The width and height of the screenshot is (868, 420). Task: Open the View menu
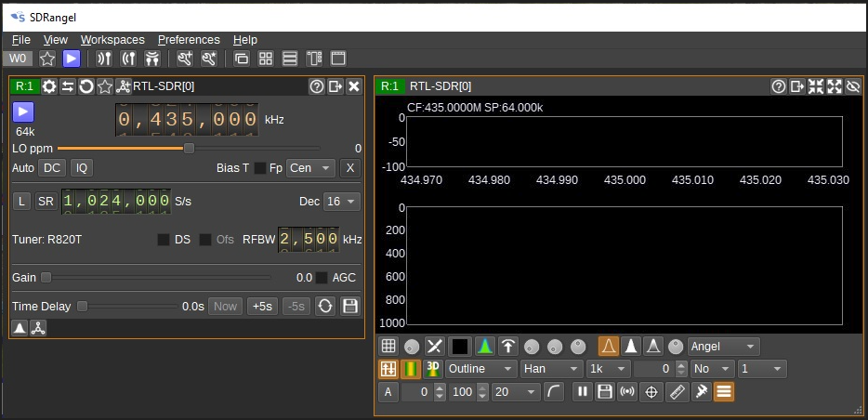tap(56, 40)
